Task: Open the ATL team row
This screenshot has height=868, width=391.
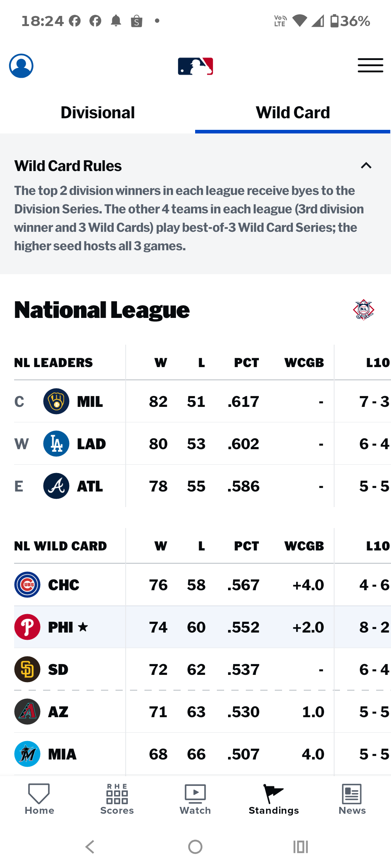Action: [x=202, y=486]
